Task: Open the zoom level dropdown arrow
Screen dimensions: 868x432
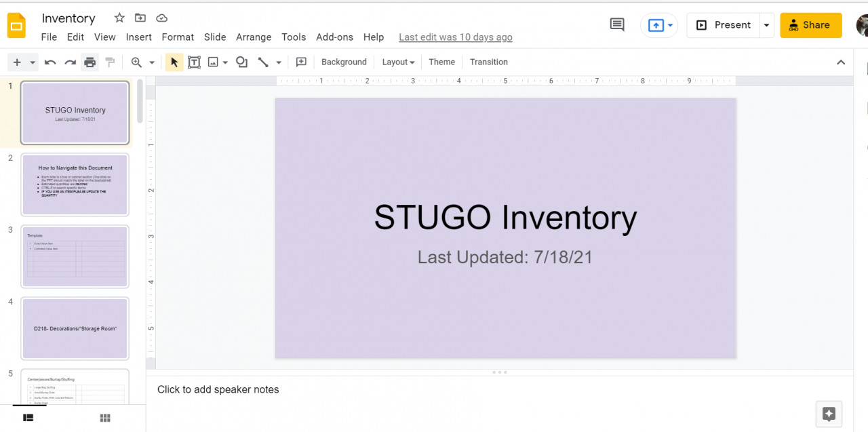Action: (152, 62)
